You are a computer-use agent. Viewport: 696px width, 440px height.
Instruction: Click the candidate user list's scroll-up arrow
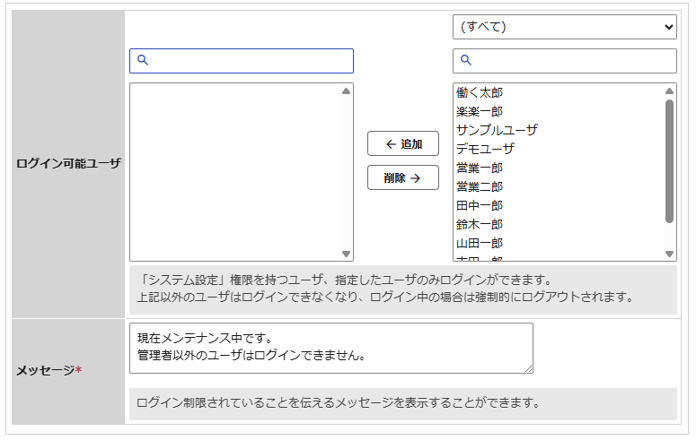(x=669, y=91)
